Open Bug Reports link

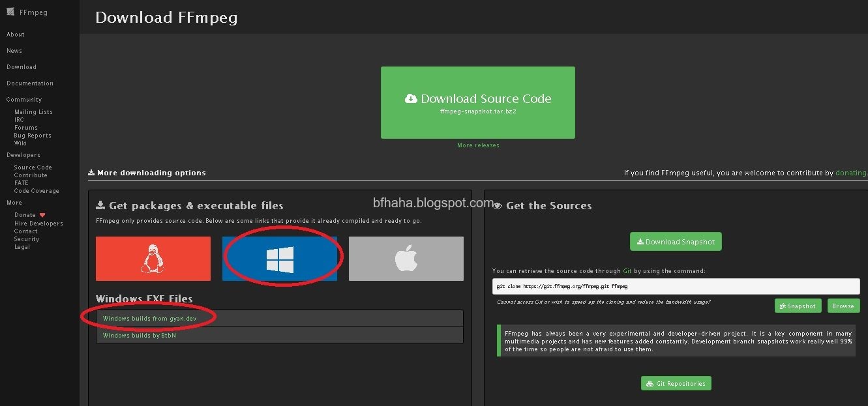click(33, 136)
